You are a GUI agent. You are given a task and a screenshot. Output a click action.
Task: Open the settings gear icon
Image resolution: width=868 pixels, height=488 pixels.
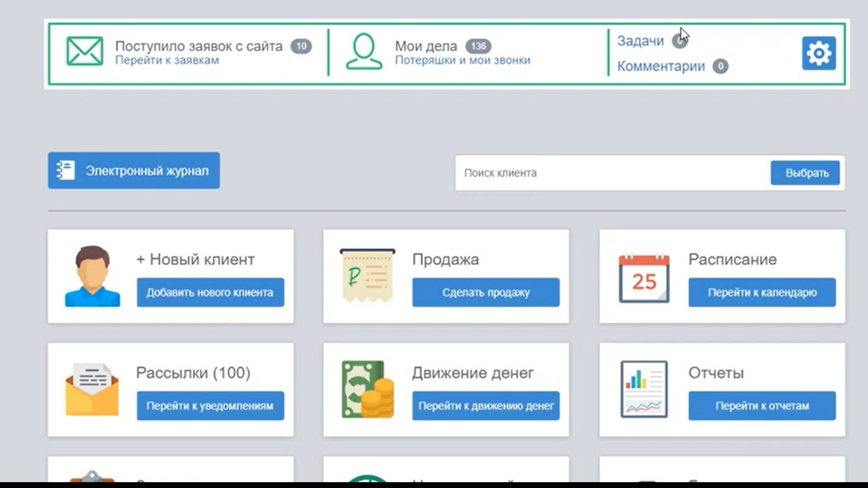[819, 53]
